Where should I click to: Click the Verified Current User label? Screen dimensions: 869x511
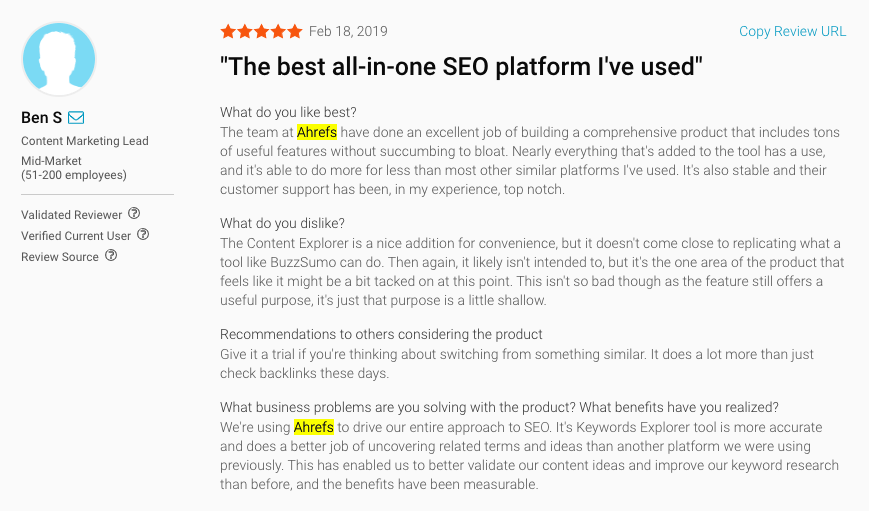pyautogui.click(x=76, y=236)
